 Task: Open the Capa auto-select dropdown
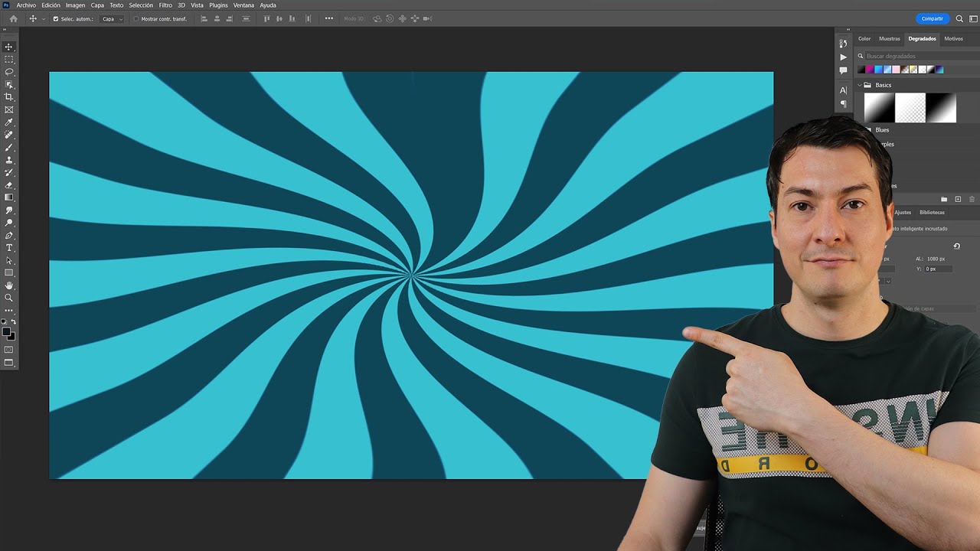[112, 18]
